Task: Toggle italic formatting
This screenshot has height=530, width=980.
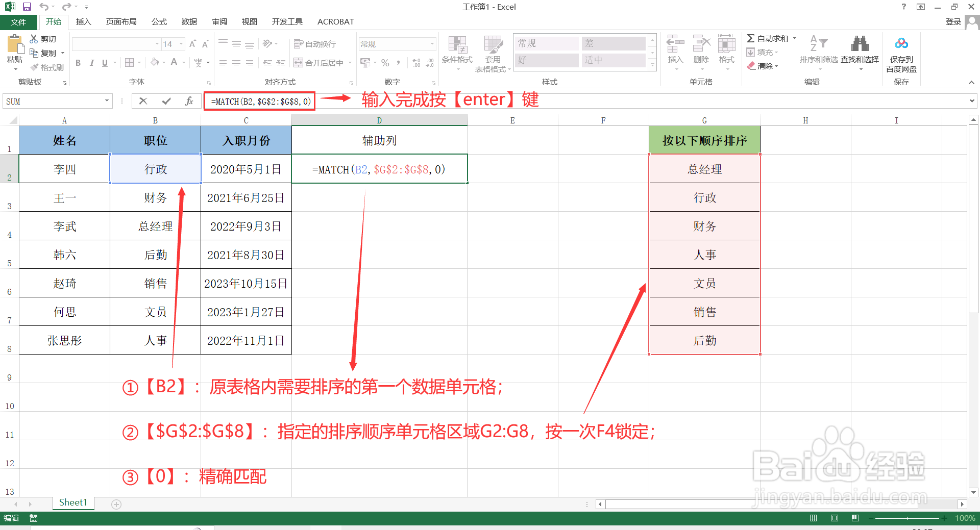Action: [91, 62]
